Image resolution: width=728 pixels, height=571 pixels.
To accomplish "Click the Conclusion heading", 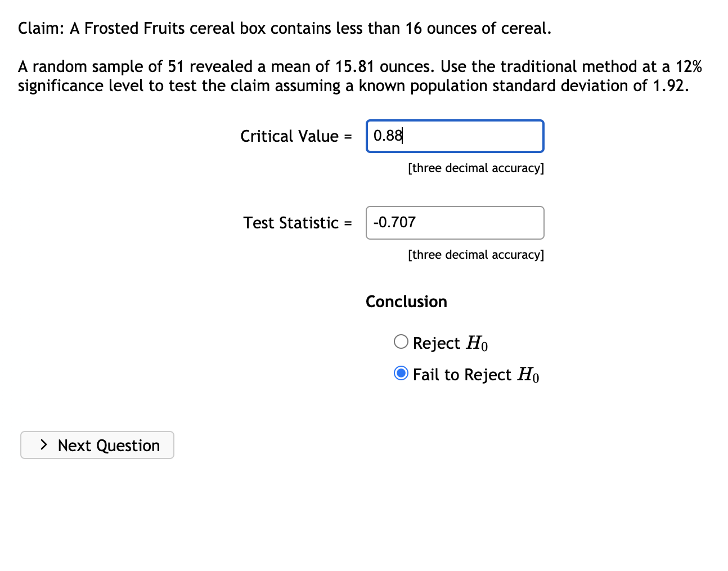I will tap(406, 302).
